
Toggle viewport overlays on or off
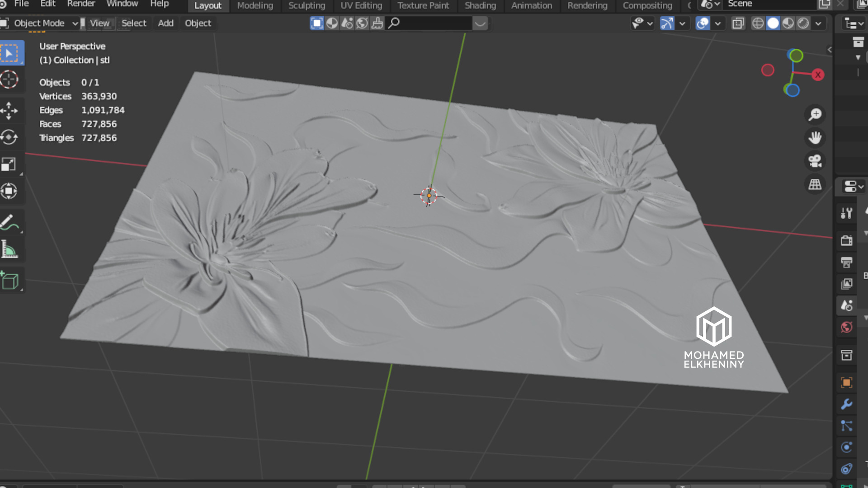click(x=703, y=23)
